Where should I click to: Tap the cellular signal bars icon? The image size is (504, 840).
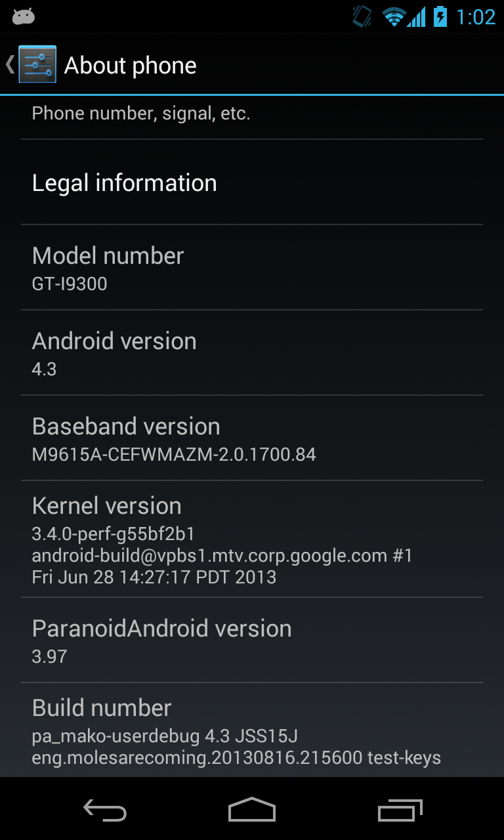pyautogui.click(x=416, y=17)
